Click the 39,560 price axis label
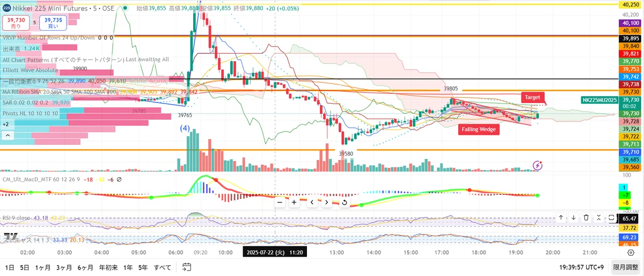Screen dimensions: 644x276 click(x=630, y=168)
